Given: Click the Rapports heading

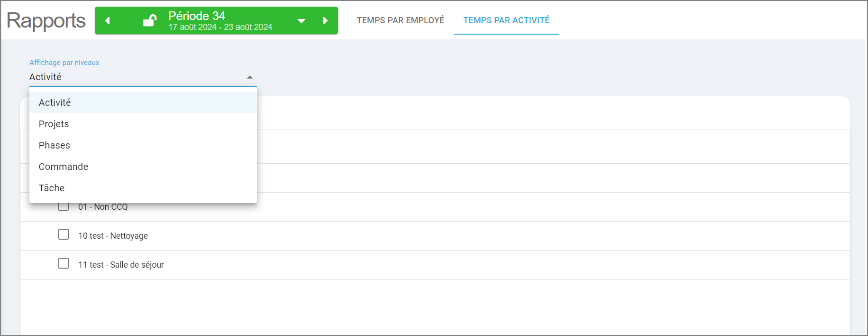Looking at the screenshot, I should tap(46, 20).
